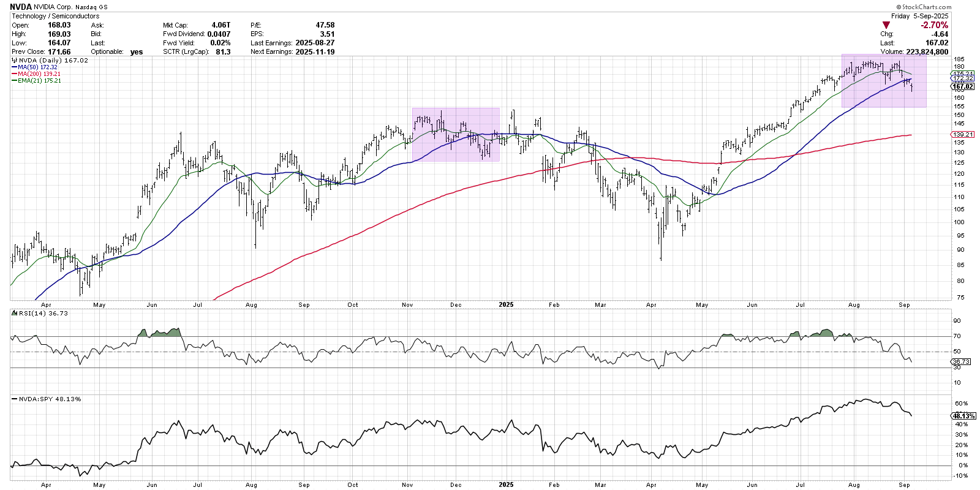
Task: Click the purple highlighted box around Aug-Sep 2025
Action: coord(883,81)
